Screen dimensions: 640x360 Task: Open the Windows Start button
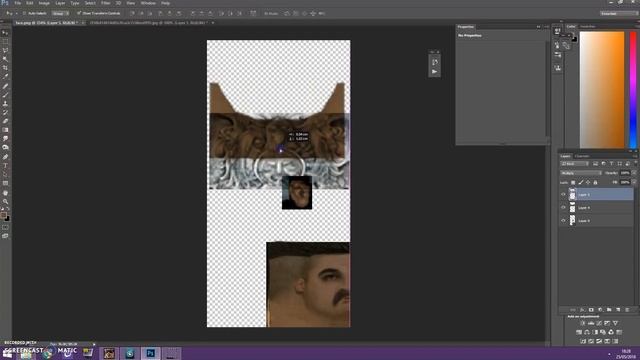click(7, 353)
